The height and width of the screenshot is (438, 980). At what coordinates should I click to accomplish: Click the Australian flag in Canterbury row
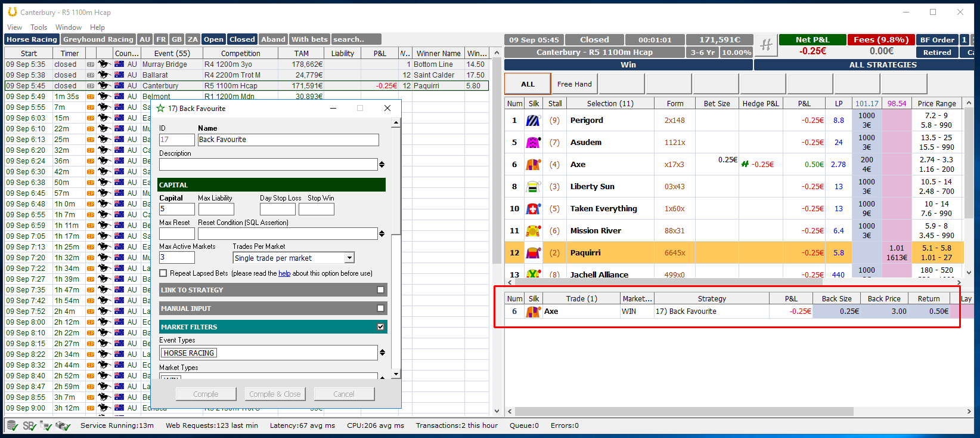click(x=119, y=86)
